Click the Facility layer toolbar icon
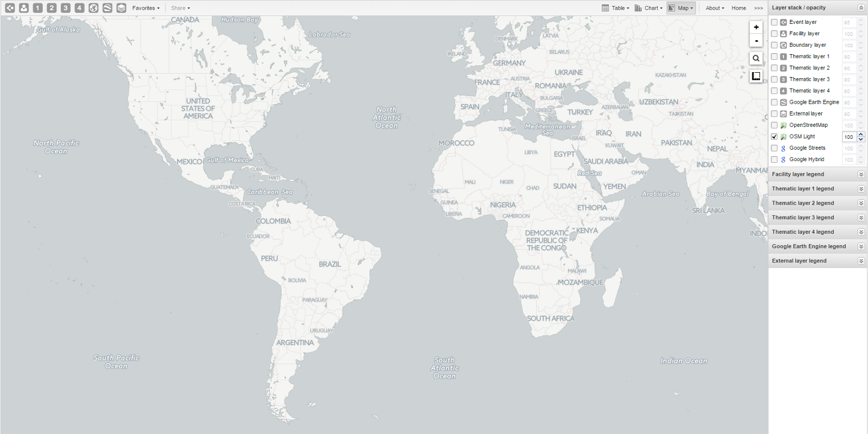868x434 pixels. [x=24, y=8]
